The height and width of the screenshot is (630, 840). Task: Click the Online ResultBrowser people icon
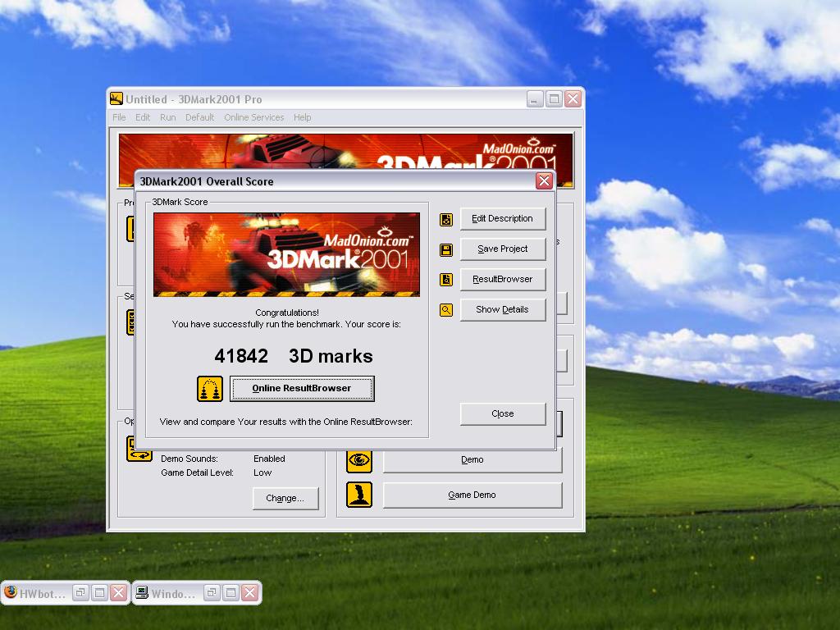(x=209, y=388)
